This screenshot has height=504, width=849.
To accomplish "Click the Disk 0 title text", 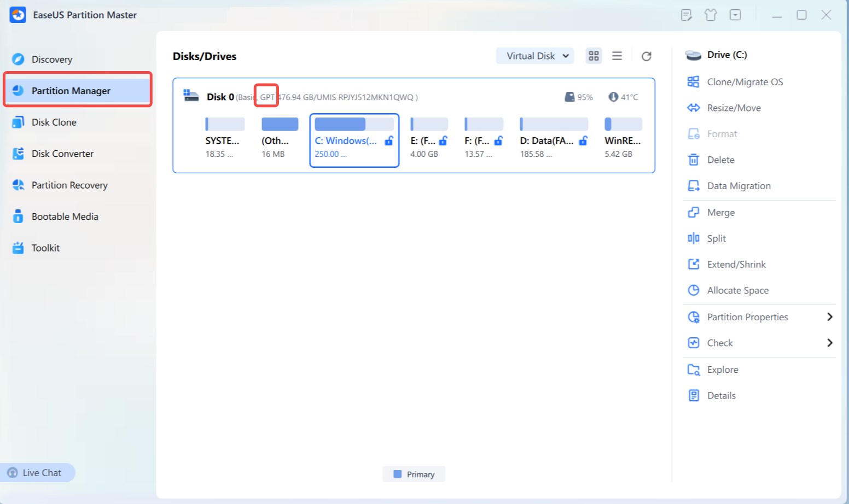I will coord(220,97).
